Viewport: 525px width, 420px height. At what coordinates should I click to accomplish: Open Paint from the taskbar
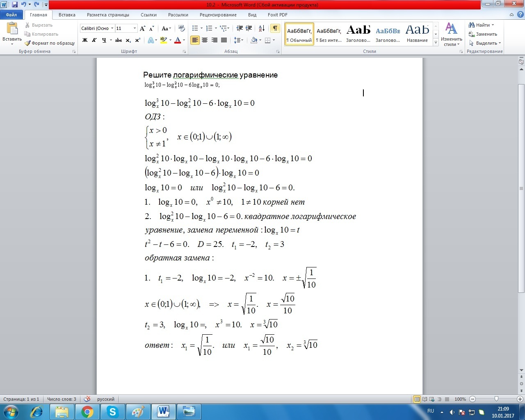[138, 412]
